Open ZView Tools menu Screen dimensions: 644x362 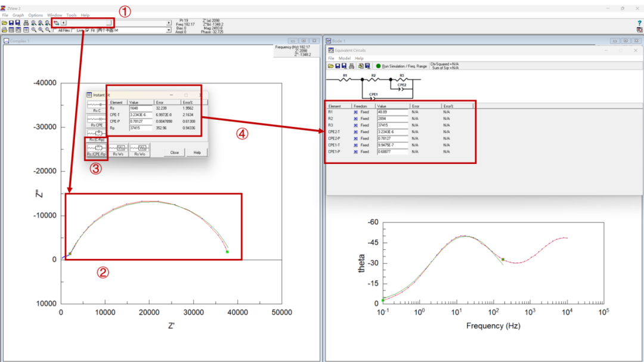pos(72,15)
